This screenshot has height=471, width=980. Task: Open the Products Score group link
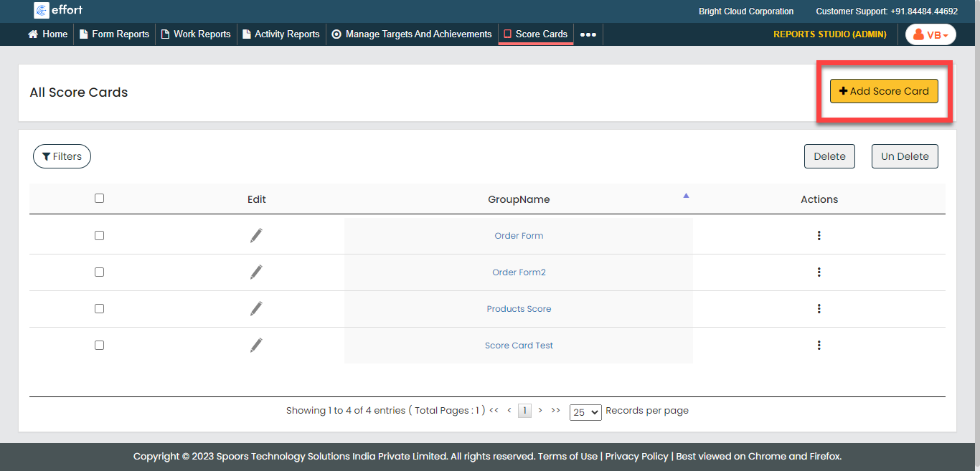coord(519,309)
